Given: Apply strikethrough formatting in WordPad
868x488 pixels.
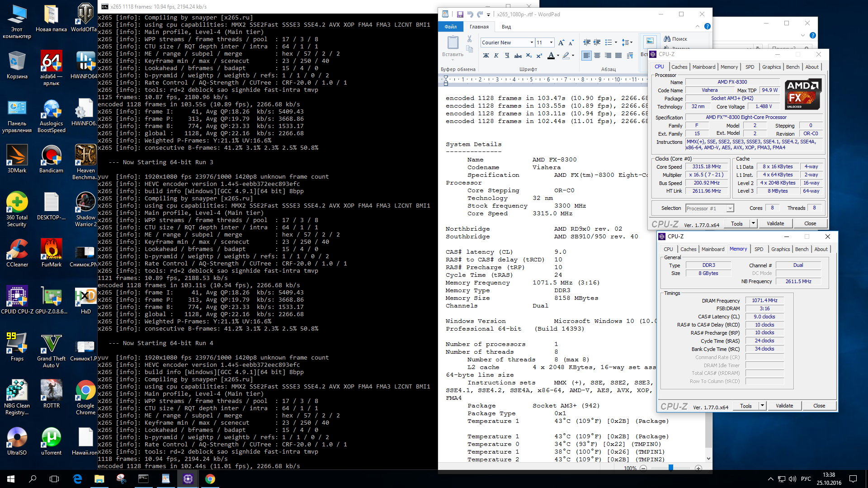Looking at the screenshot, I should click(518, 56).
